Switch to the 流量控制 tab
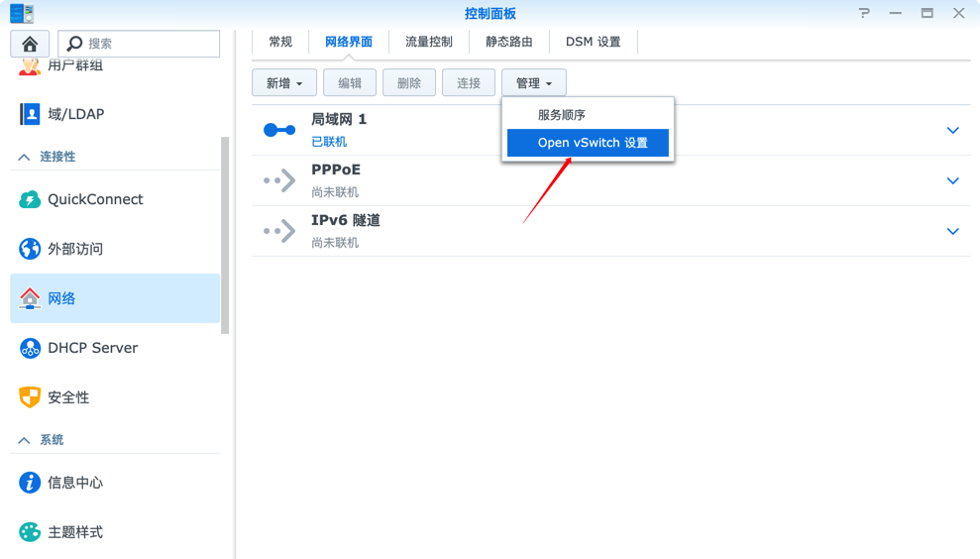This screenshot has height=559, width=980. [429, 42]
